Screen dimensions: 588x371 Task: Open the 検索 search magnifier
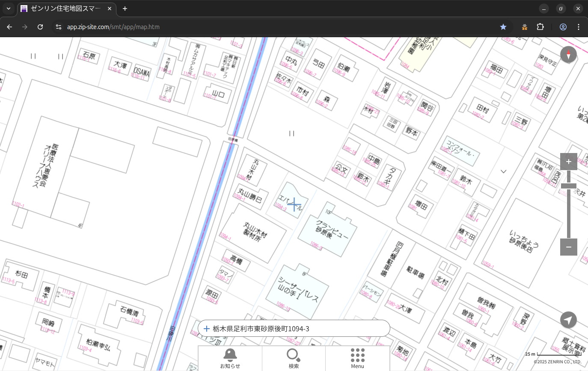coord(294,358)
